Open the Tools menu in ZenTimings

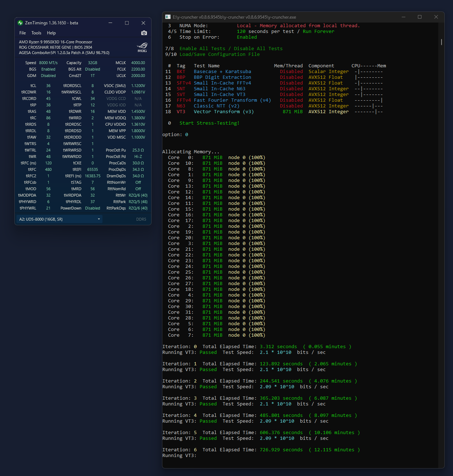coord(36,33)
